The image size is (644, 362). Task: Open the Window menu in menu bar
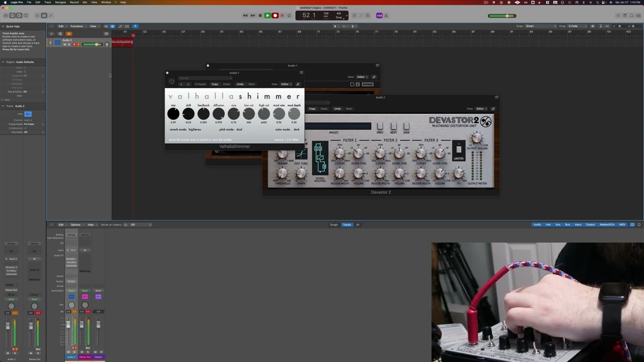[x=106, y=3]
